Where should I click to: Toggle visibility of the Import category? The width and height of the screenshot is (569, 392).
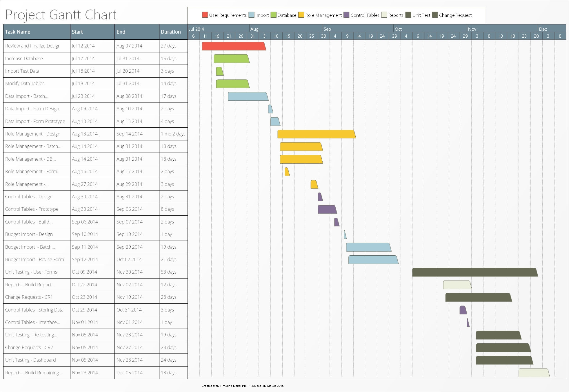point(260,15)
